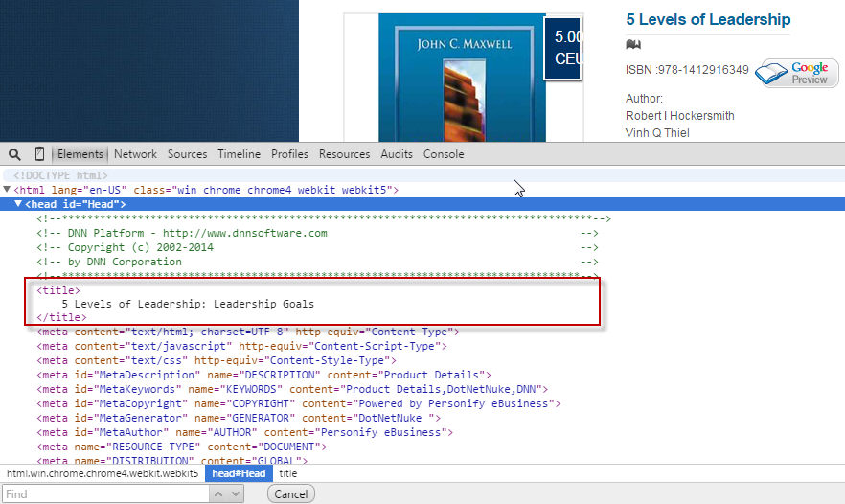Click into the Find input field
Viewport: 845px width, 504px height.
tap(105, 494)
